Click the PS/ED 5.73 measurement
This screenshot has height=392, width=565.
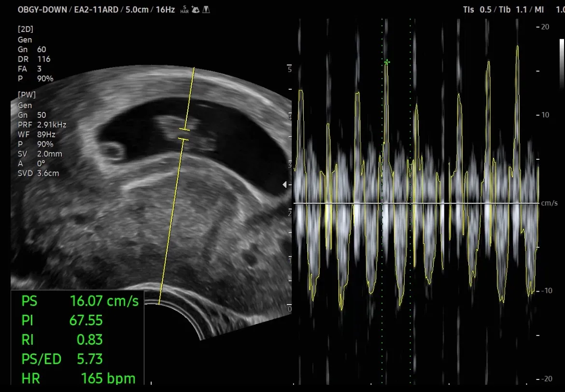(62, 359)
